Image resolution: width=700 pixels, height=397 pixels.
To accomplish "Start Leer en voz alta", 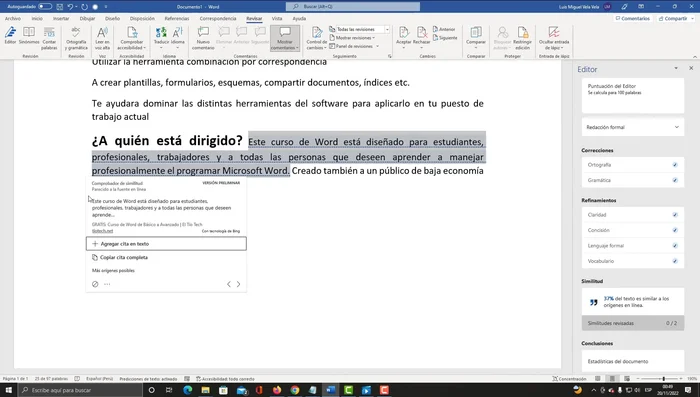I will coord(102,38).
